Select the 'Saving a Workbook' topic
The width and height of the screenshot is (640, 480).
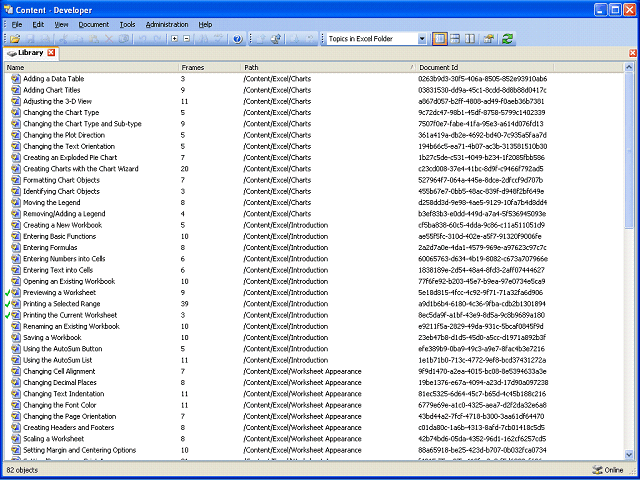click(x=52, y=338)
